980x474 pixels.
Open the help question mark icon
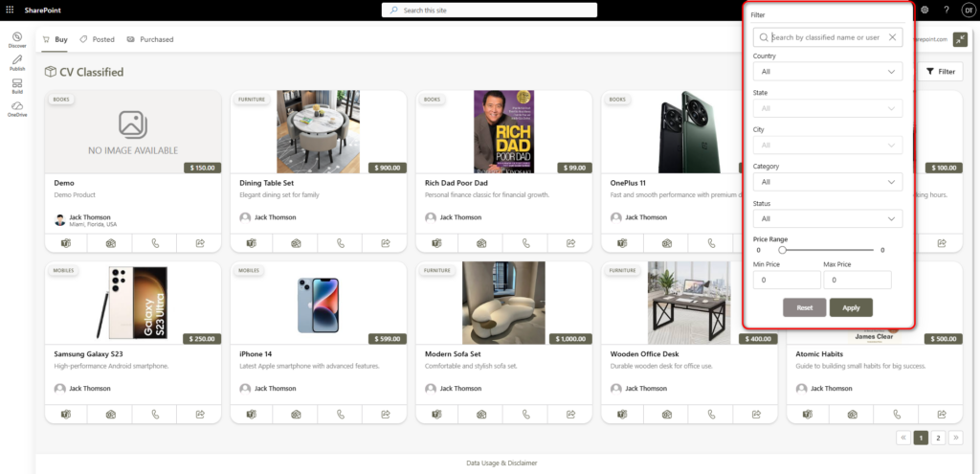click(947, 10)
